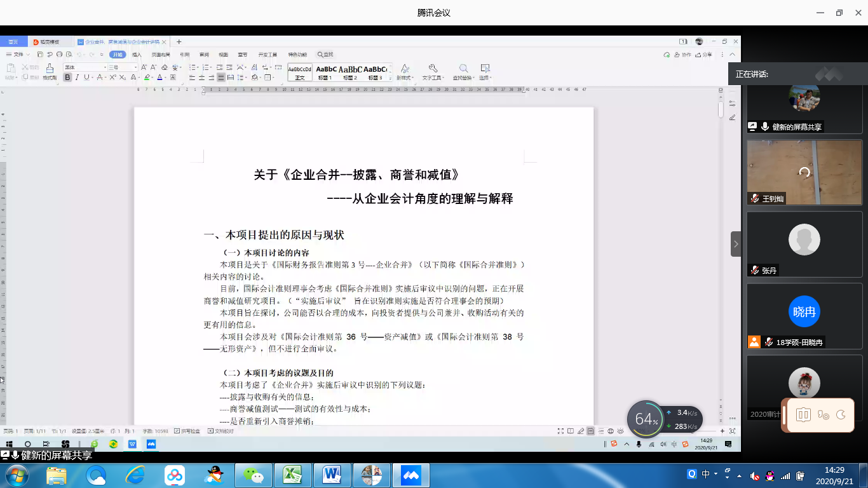Apply the 标题 1 heading style
The height and width of the screenshot is (488, 868).
(x=325, y=72)
